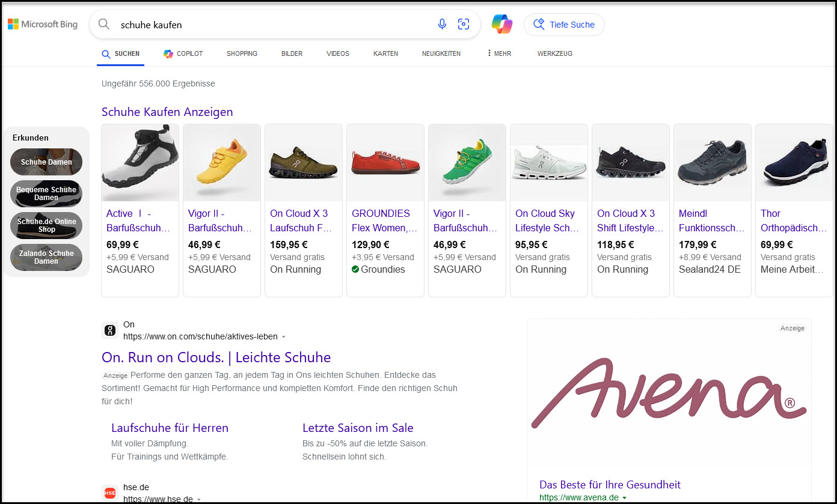Screen dimensions: 837x504
Task: Go to the VIDEOS tab
Action: click(x=338, y=53)
